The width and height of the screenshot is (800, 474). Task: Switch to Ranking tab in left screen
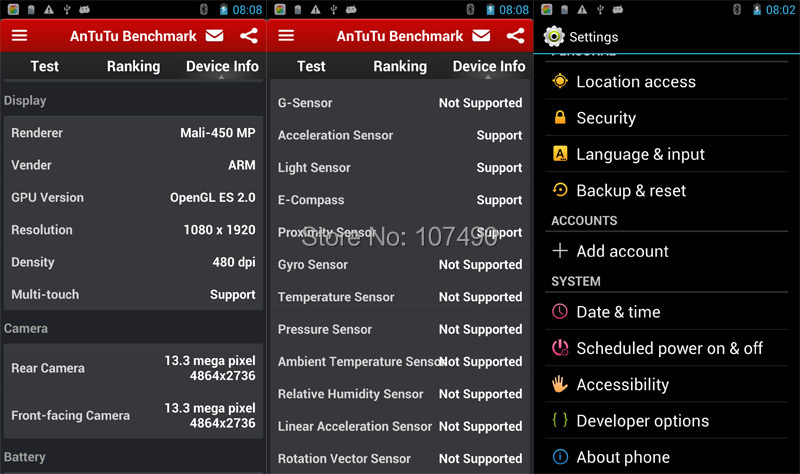(133, 66)
